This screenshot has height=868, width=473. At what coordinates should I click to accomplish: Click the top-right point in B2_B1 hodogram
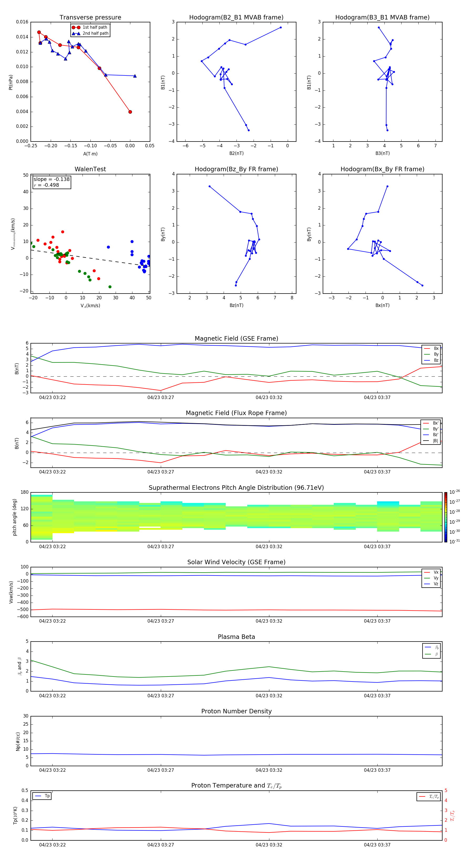[x=280, y=28]
